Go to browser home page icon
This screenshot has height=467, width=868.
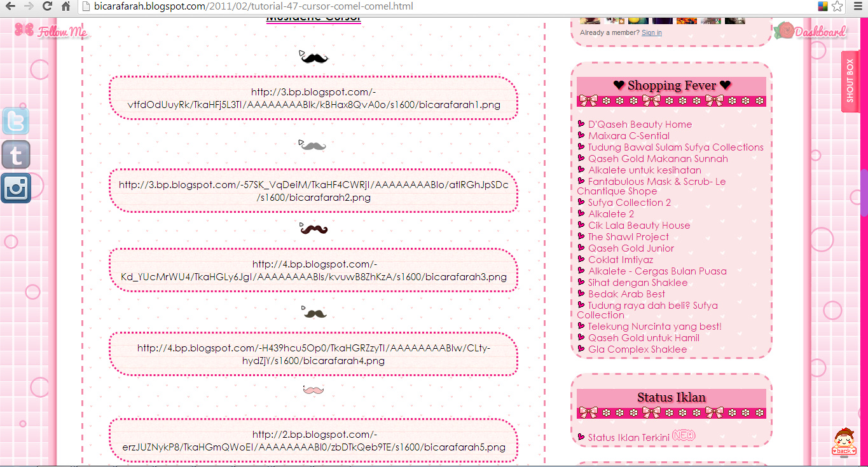click(65, 6)
